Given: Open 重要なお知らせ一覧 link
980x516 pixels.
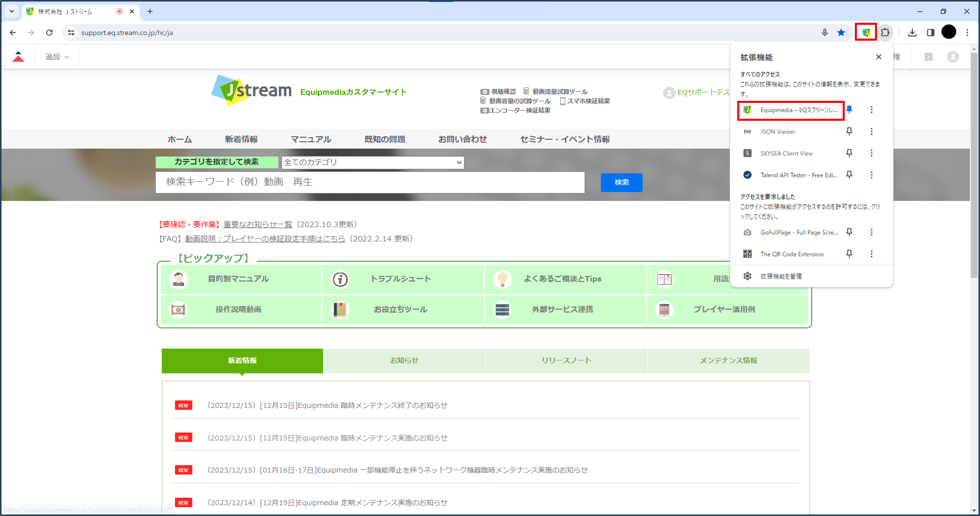Looking at the screenshot, I should [258, 224].
